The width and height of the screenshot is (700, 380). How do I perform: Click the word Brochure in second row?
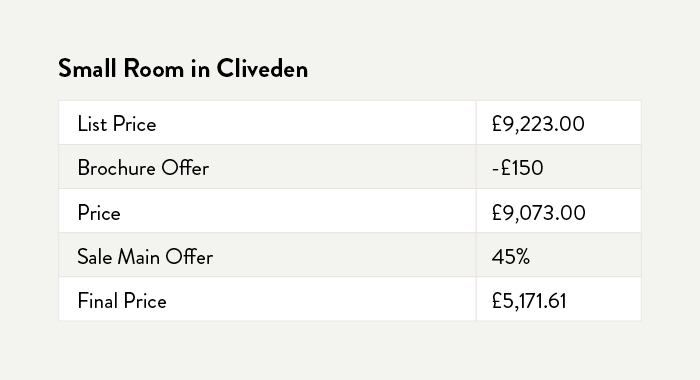(117, 168)
